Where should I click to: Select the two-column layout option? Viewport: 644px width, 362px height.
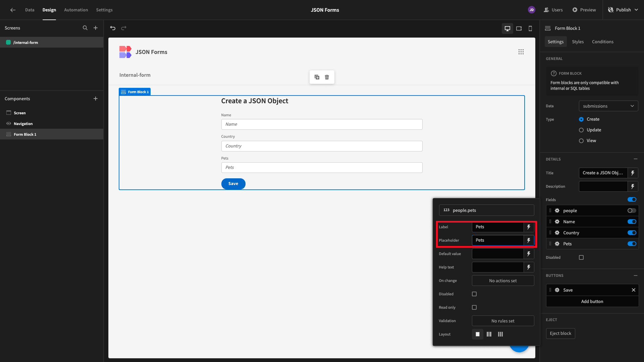click(x=489, y=334)
